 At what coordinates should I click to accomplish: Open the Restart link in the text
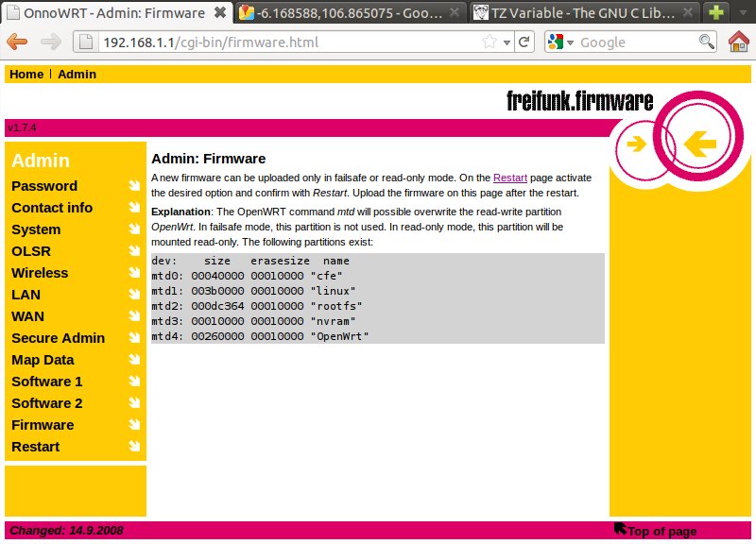pyautogui.click(x=509, y=178)
